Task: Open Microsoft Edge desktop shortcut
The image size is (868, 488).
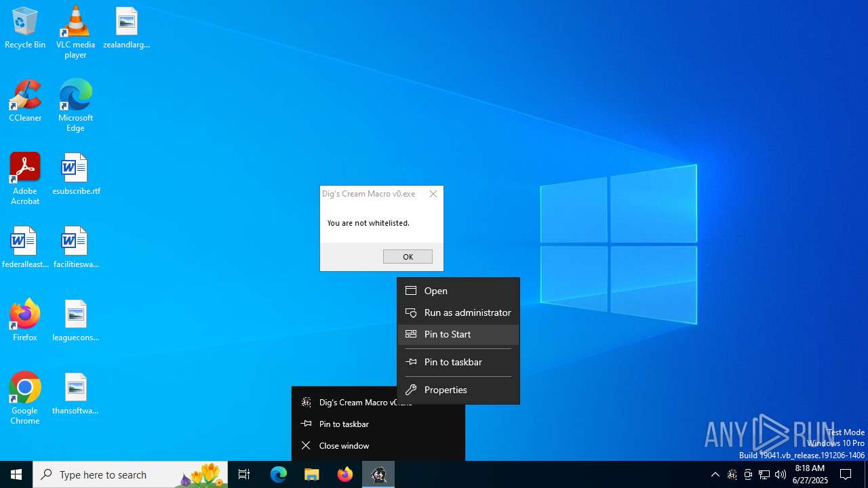Action: coord(75,106)
